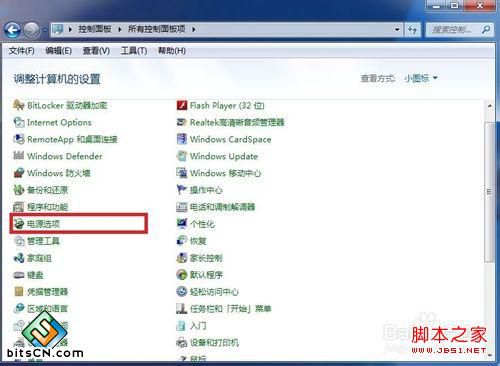
Task: Open 查看方式 小图标 dropdown
Action: pos(421,79)
